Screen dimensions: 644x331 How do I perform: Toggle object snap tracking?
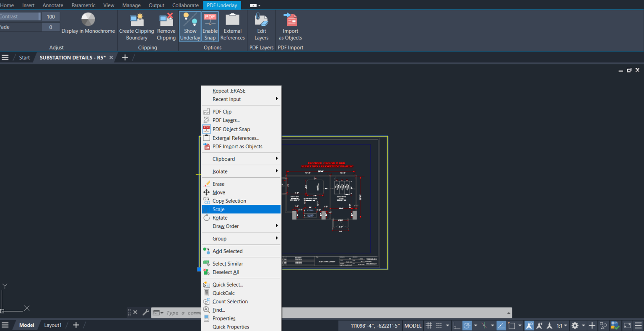point(501,326)
